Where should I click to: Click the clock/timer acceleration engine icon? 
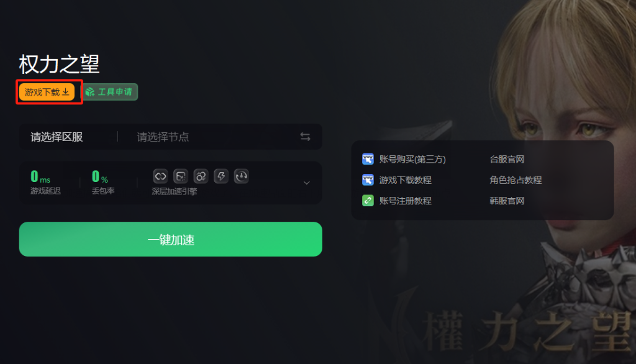pyautogui.click(x=242, y=176)
